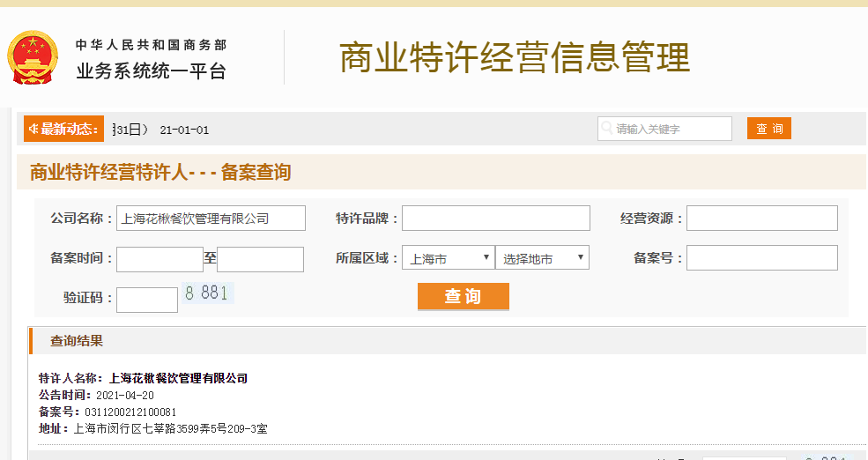The height and width of the screenshot is (460, 868).
Task: Expand the 选择地市 city dropdown
Action: 542,258
